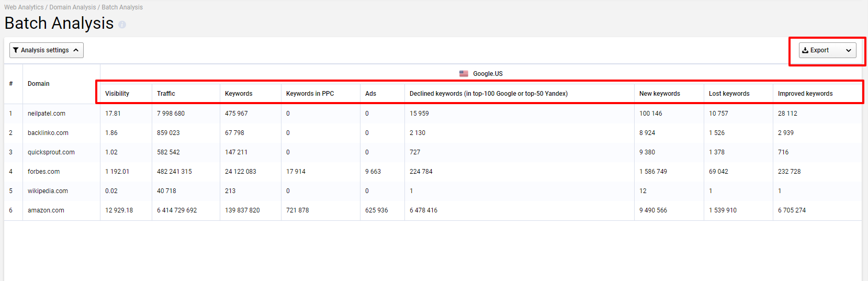This screenshot has height=281, width=868.
Task: Select neilpatel.com traffic value 7 998 680
Action: coord(171,114)
